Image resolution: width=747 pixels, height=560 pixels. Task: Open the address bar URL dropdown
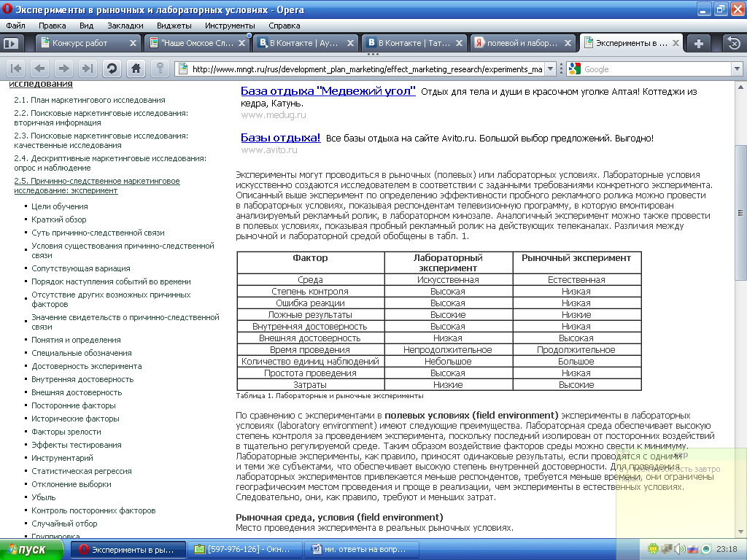[550, 69]
